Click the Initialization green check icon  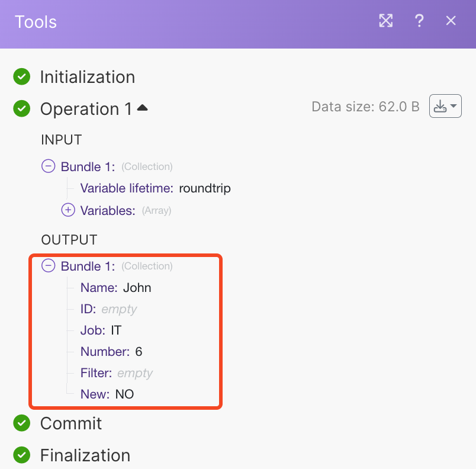coord(22,76)
